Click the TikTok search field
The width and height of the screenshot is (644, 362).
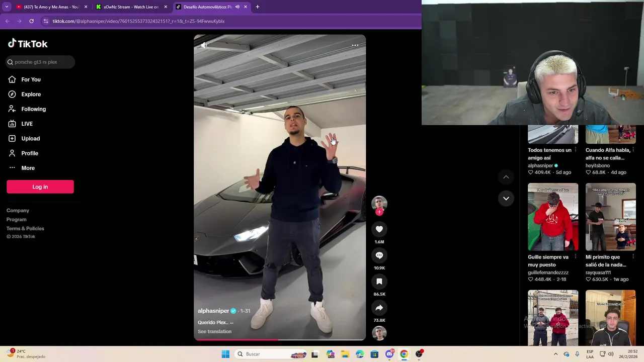pyautogui.click(x=40, y=62)
